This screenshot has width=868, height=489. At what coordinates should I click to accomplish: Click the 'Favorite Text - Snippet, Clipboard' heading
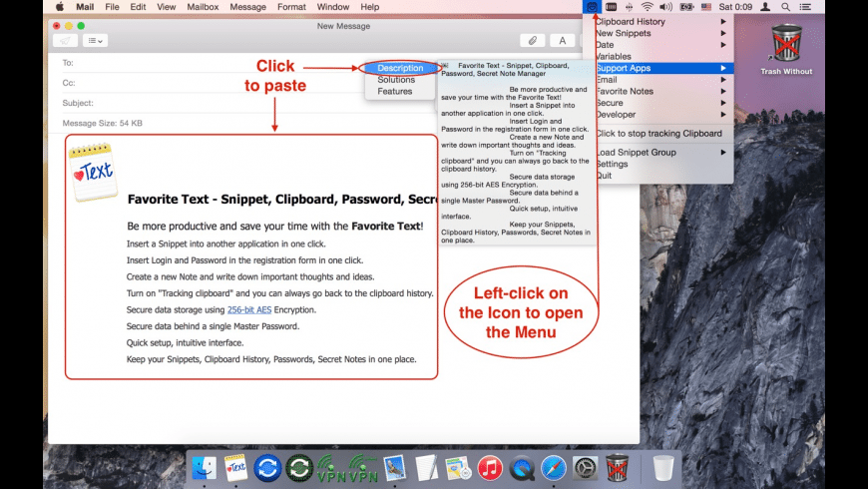(x=282, y=200)
